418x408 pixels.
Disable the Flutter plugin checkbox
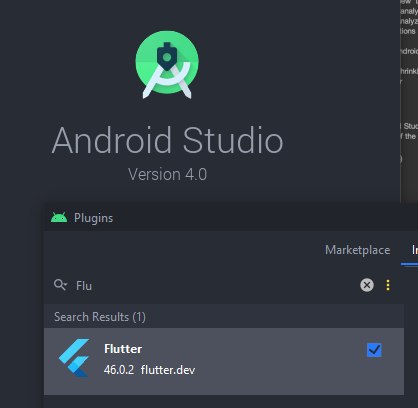coord(374,350)
